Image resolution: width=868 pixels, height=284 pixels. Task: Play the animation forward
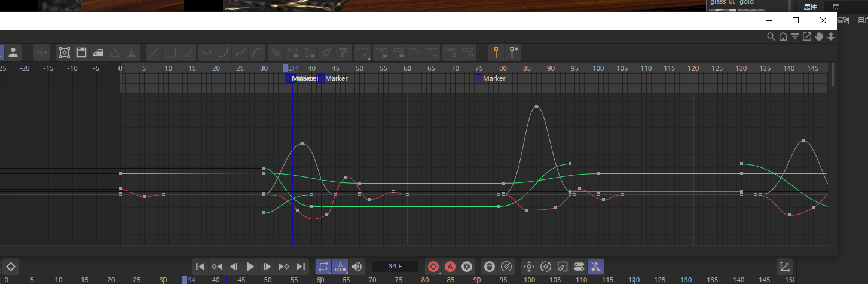tap(250, 267)
